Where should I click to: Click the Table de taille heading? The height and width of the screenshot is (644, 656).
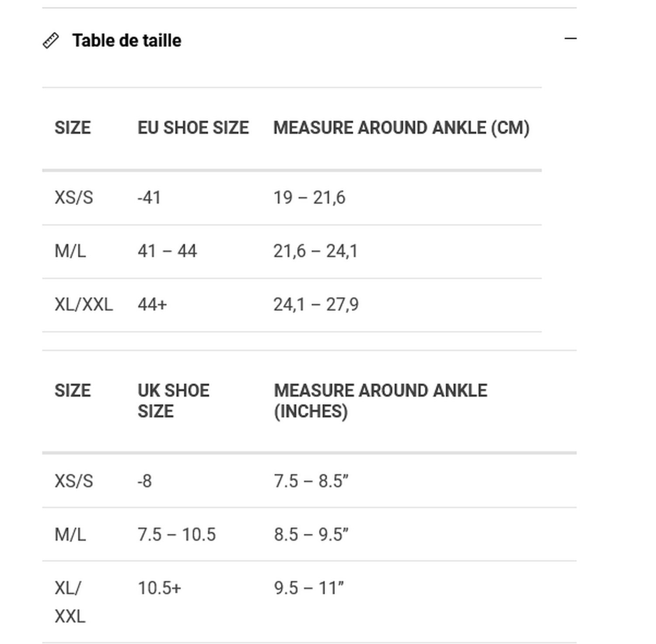coord(126,41)
